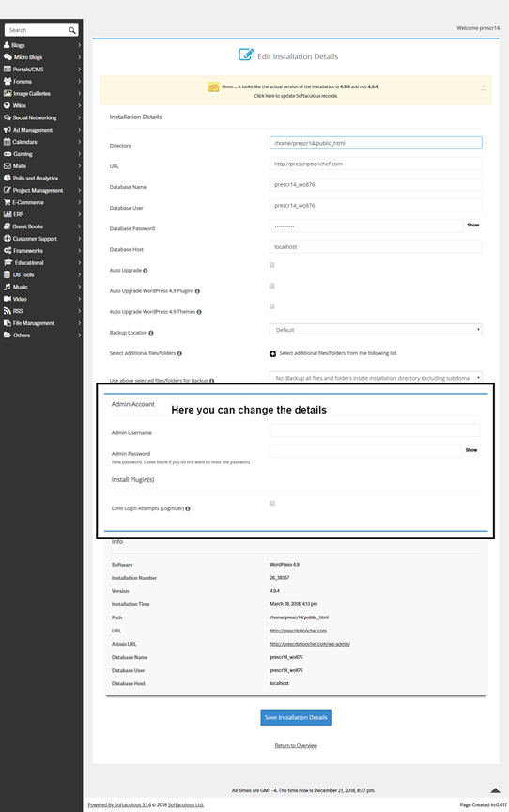Click the Wikis icon
The image size is (509, 812).
tap(7, 105)
